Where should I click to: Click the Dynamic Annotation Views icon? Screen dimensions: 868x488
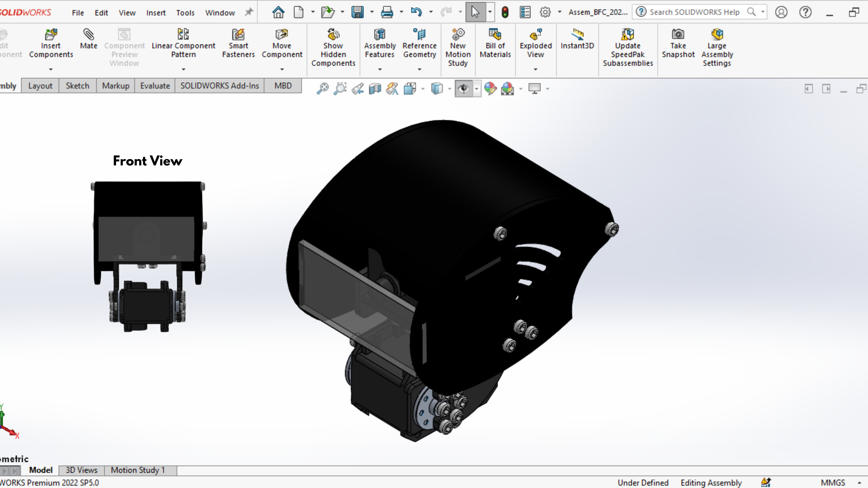392,89
